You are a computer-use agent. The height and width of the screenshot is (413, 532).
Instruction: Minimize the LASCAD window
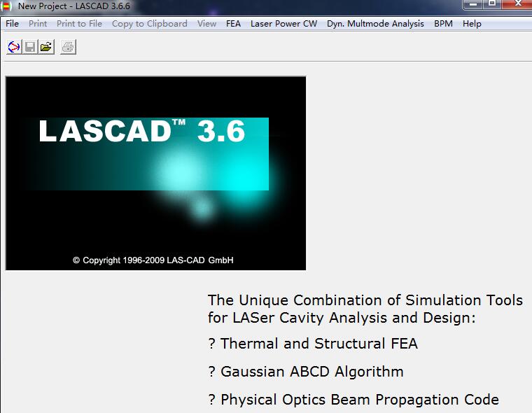coord(473,4)
